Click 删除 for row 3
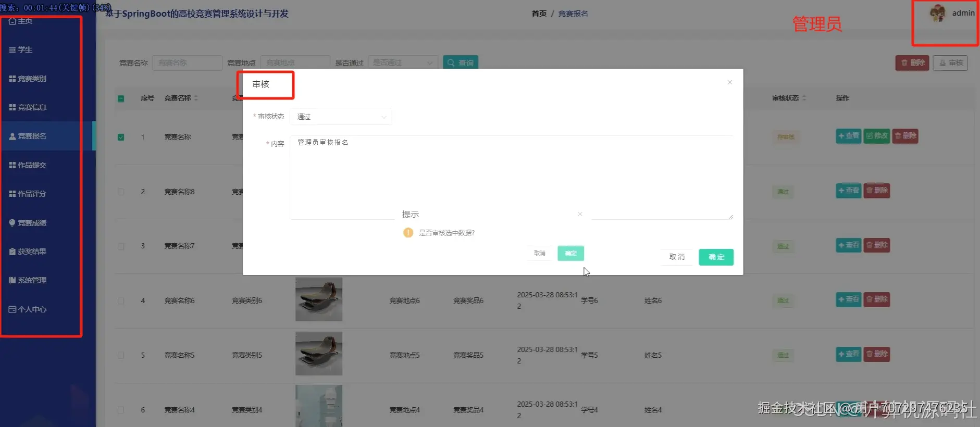The image size is (980, 427). click(877, 245)
